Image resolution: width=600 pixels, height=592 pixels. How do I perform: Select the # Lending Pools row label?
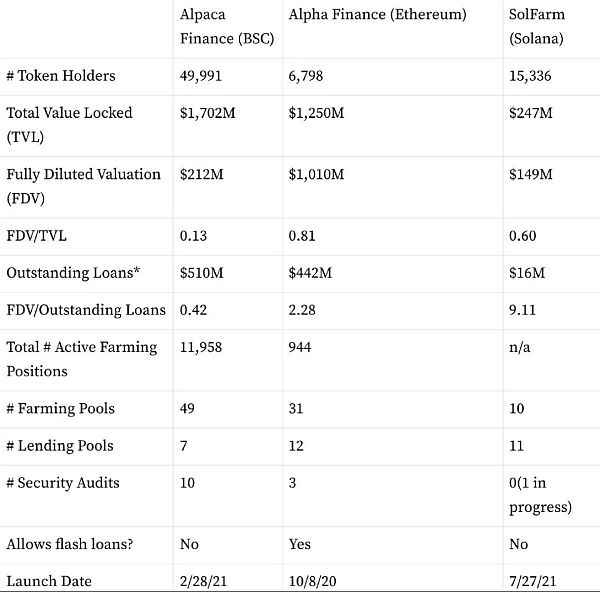click(x=61, y=446)
